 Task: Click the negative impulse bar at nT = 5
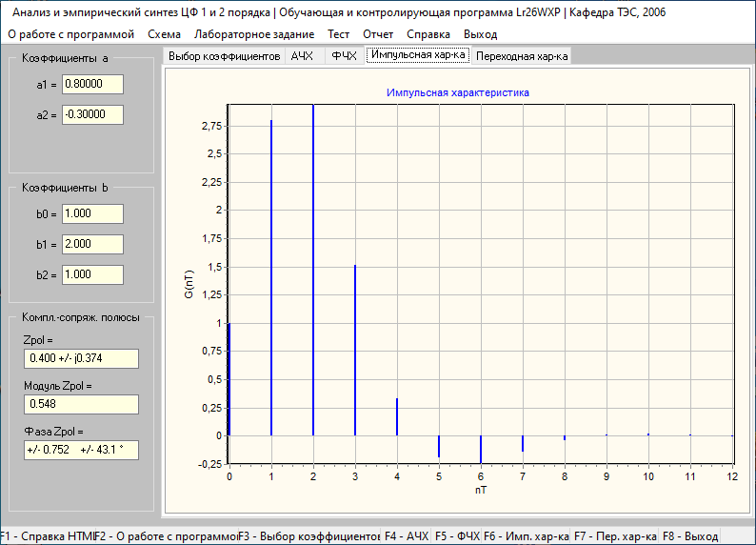point(439,446)
